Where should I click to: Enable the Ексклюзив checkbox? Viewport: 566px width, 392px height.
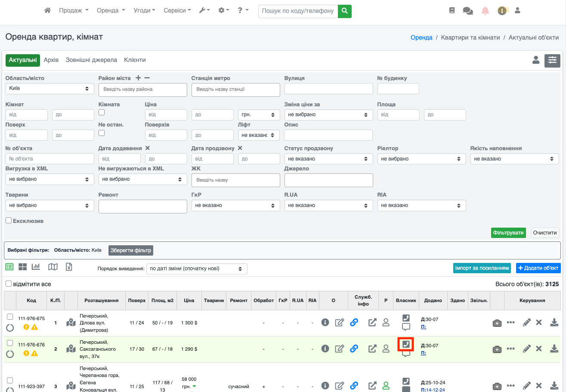pos(9,221)
